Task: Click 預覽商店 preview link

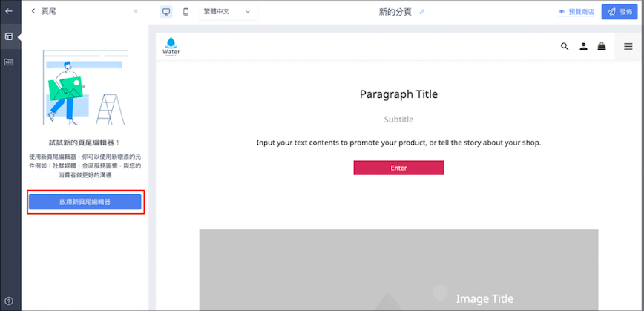Action: click(576, 12)
